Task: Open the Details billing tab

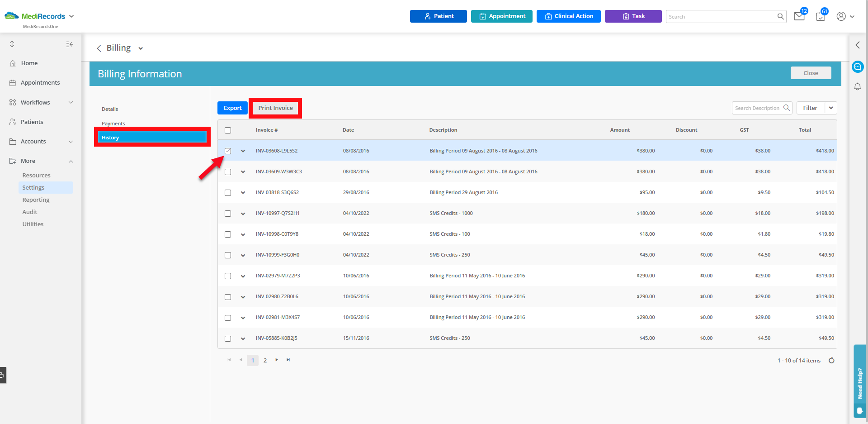Action: click(110, 109)
